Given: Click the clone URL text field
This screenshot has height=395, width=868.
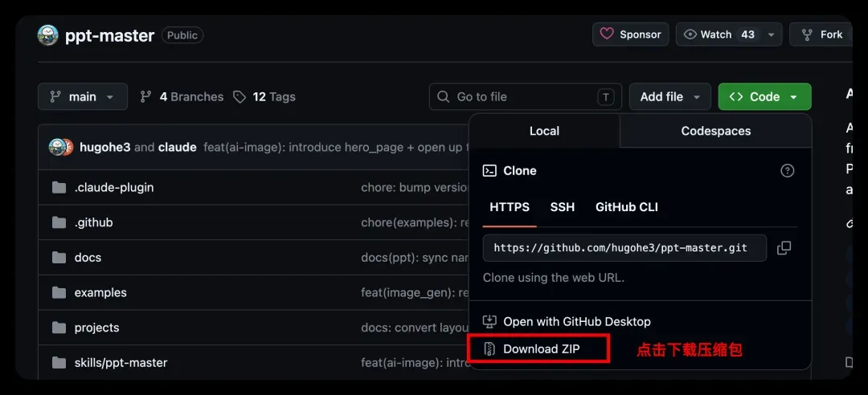Looking at the screenshot, I should (x=624, y=248).
